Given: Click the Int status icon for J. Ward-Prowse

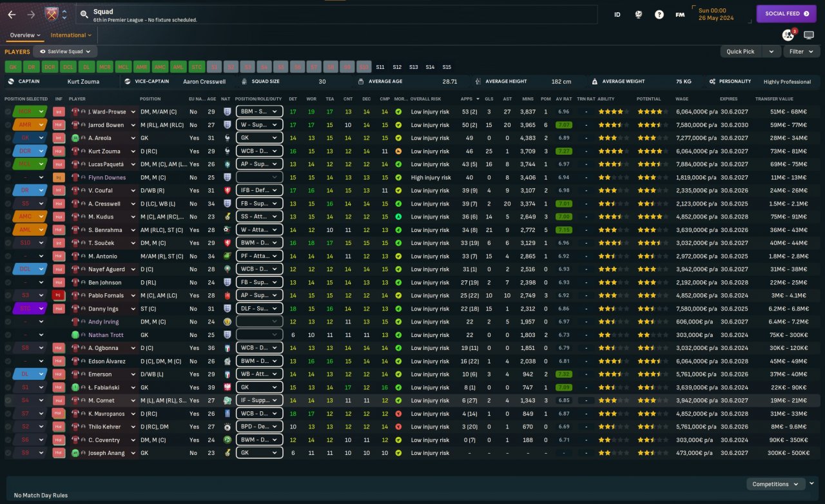Looking at the screenshot, I should tap(59, 111).
